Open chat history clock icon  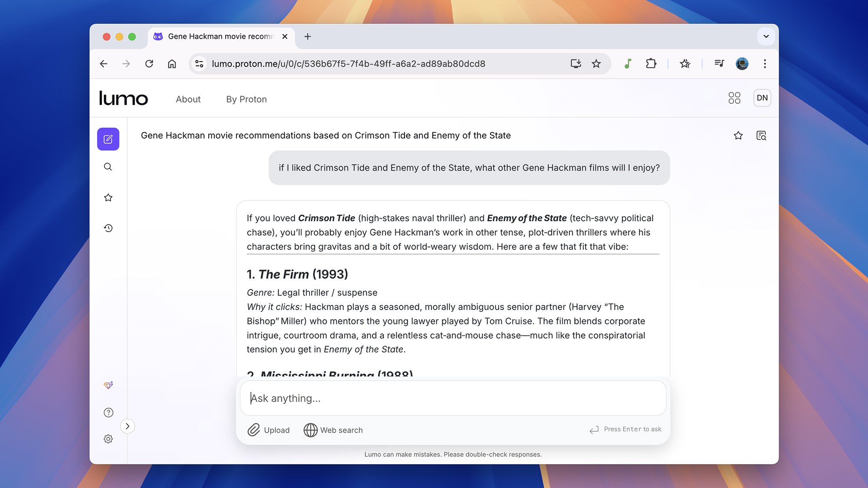[108, 228]
